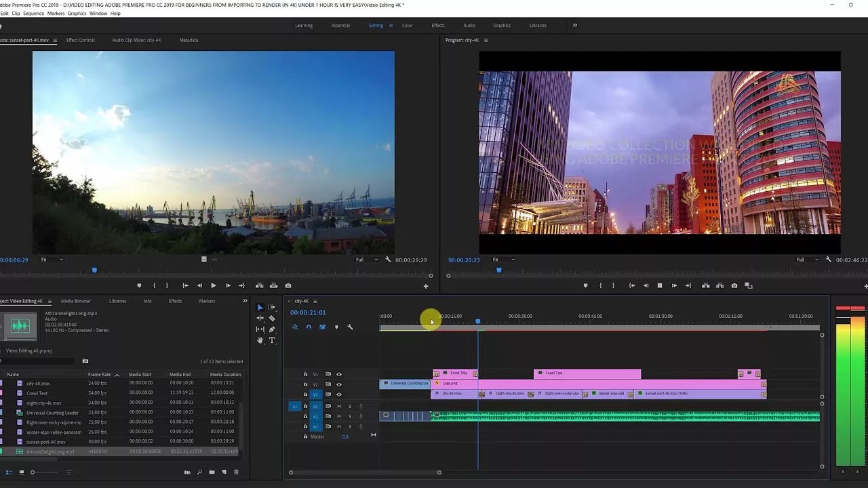868x488 pixels.
Task: Click New Item icon in Project panel
Action: click(x=224, y=472)
